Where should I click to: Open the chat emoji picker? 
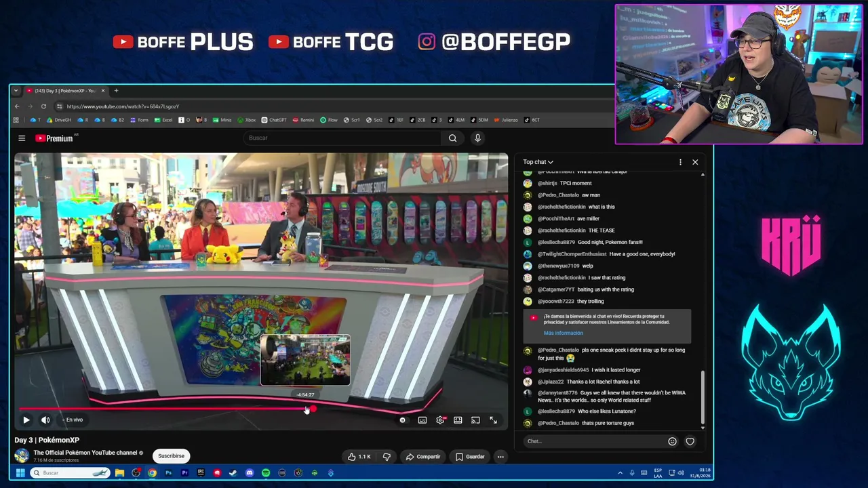pos(672,441)
